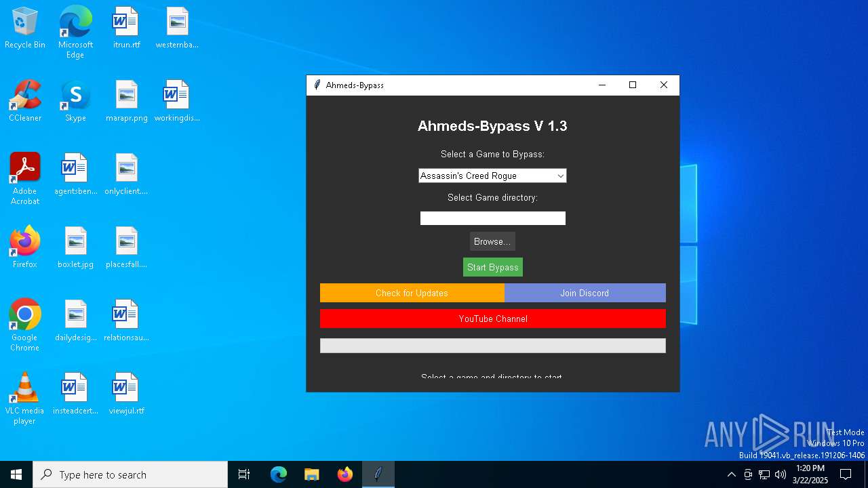
Task: Click the green Start Bypass button
Action: point(493,267)
